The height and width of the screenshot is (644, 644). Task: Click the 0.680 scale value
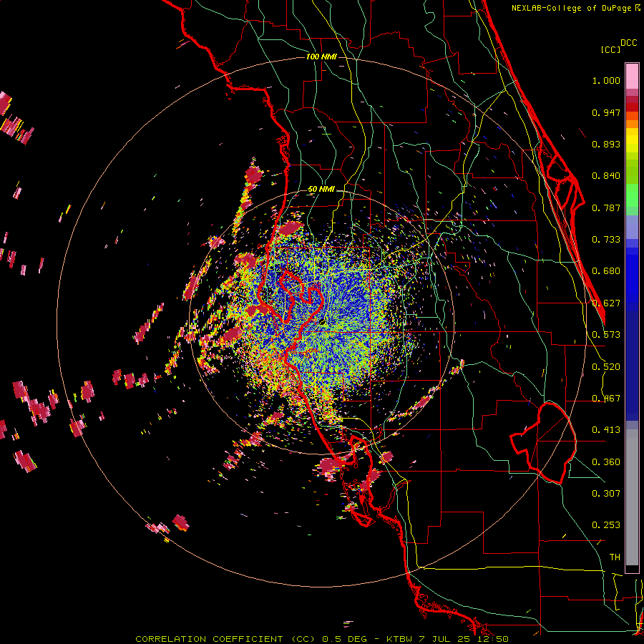pos(606,271)
